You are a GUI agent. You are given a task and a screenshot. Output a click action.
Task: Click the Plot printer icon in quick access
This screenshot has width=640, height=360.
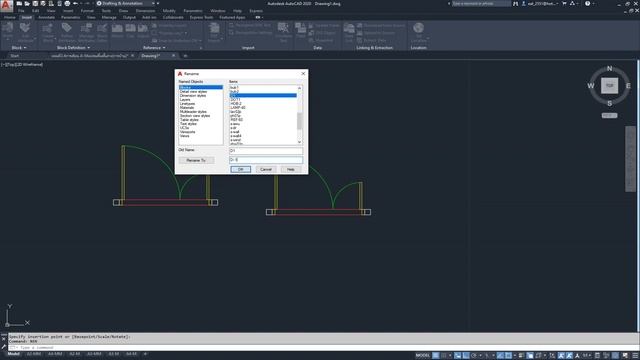tap(67, 3)
